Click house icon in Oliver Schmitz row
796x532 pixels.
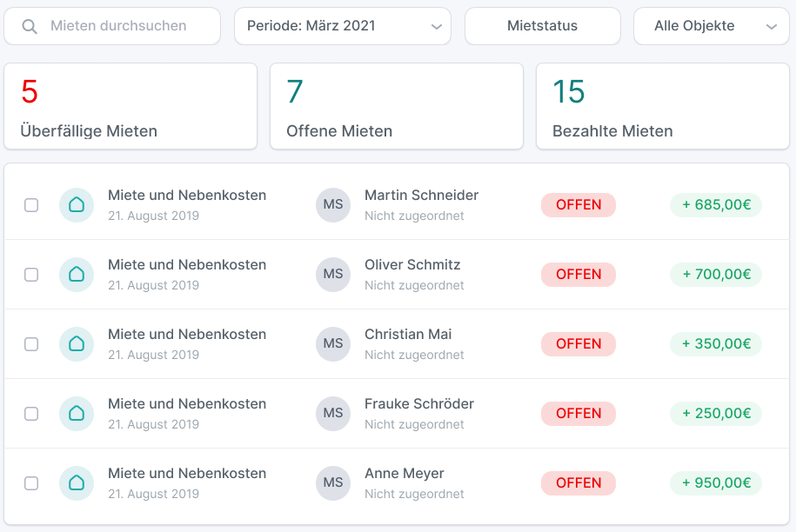point(77,275)
